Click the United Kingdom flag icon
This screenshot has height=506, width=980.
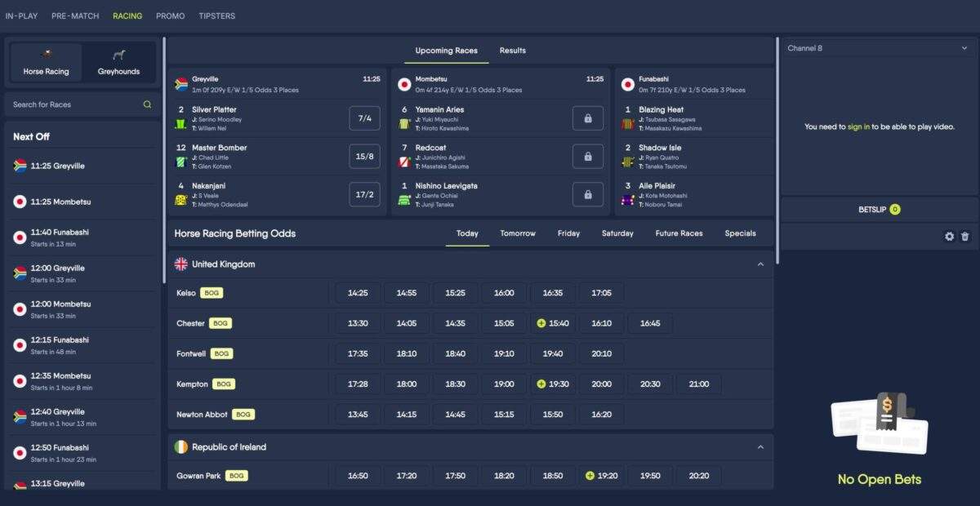tap(181, 264)
